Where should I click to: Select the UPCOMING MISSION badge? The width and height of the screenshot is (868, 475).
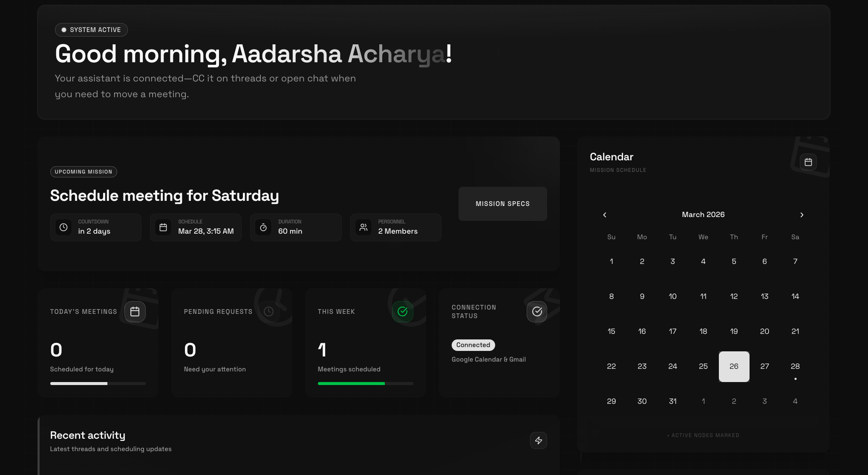(84, 172)
